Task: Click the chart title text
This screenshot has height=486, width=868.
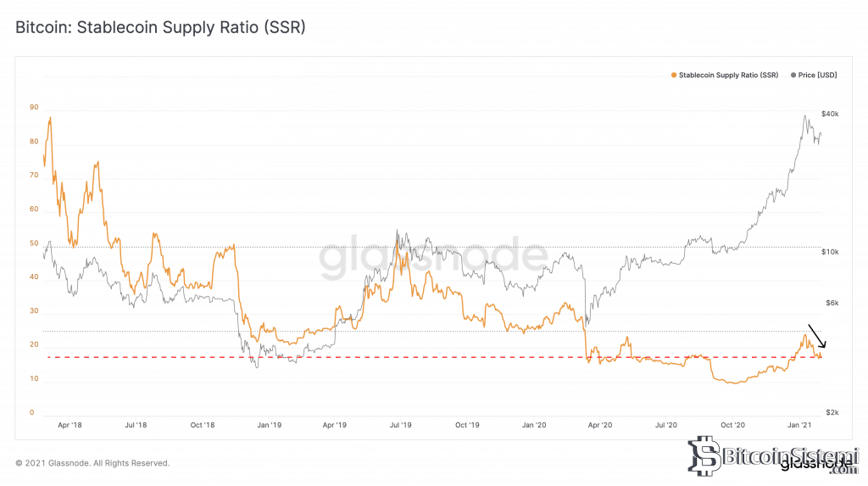Action: [x=160, y=27]
